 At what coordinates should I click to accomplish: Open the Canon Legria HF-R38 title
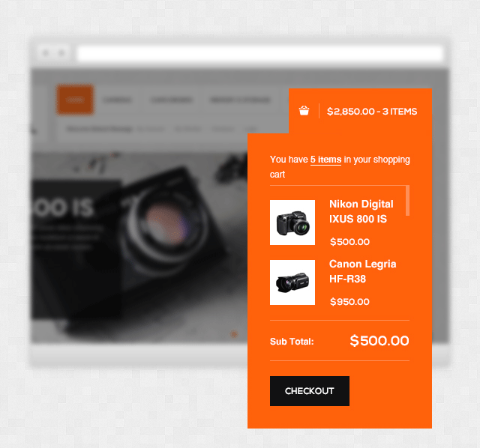click(363, 271)
